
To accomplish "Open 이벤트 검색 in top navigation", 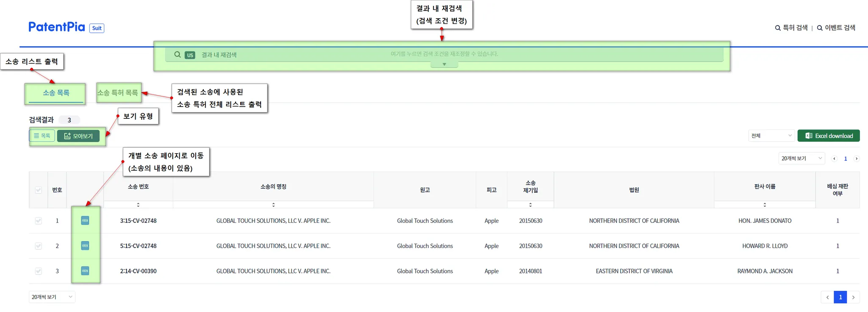I will (836, 28).
